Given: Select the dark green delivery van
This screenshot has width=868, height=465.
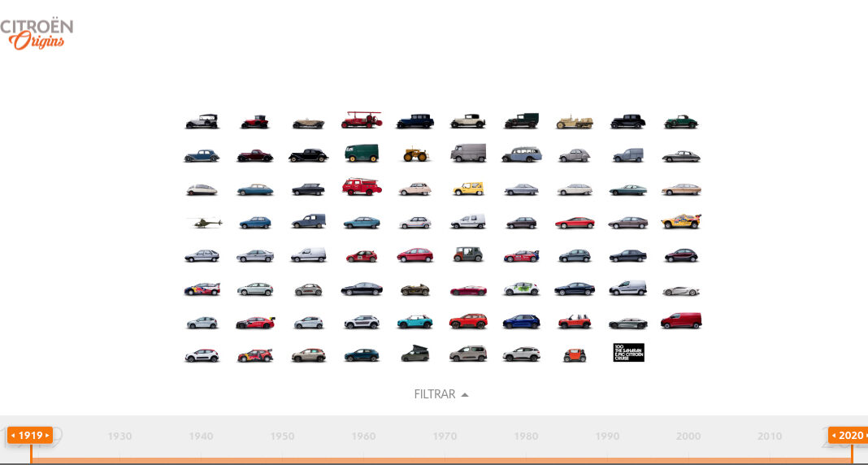Looking at the screenshot, I should click(x=362, y=154).
